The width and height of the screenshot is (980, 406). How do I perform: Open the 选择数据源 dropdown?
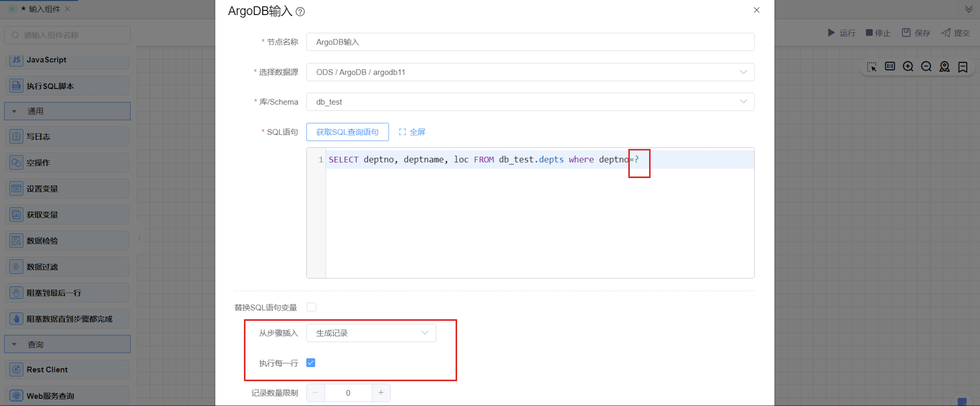click(530, 72)
